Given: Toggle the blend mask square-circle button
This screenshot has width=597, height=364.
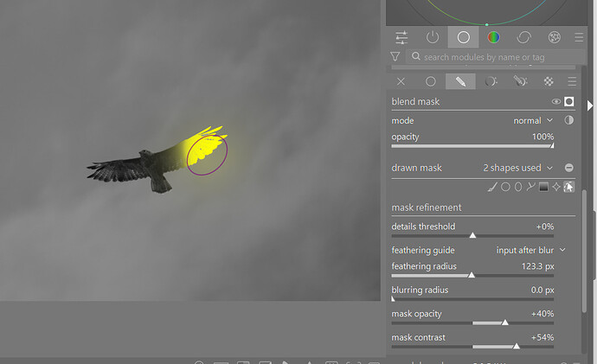Looking at the screenshot, I should click(x=568, y=101).
